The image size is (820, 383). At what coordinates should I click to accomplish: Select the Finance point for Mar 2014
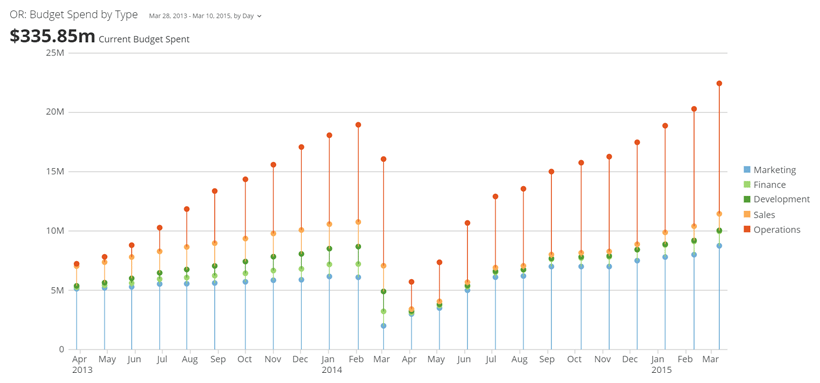coord(383,311)
